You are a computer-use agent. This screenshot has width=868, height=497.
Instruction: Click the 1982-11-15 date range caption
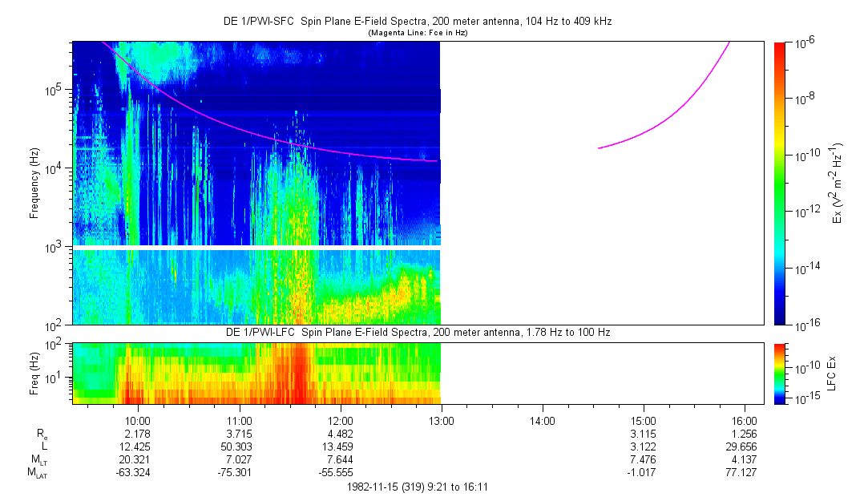(x=417, y=487)
